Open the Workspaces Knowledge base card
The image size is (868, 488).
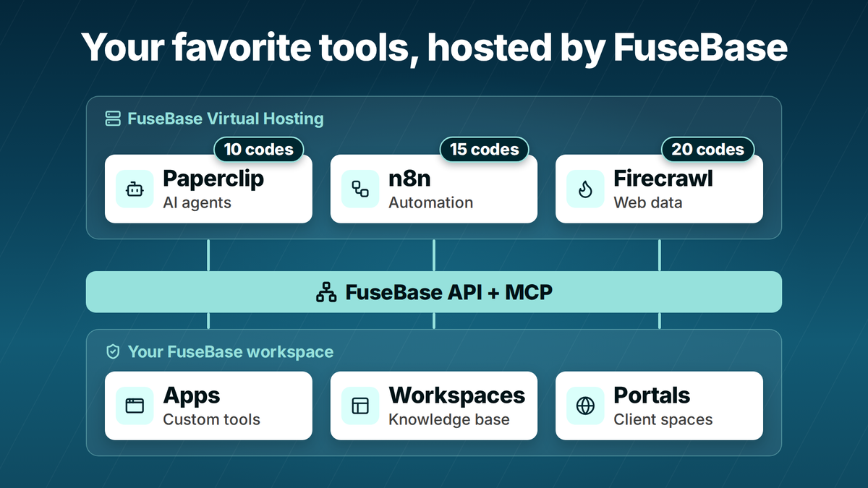tap(434, 406)
